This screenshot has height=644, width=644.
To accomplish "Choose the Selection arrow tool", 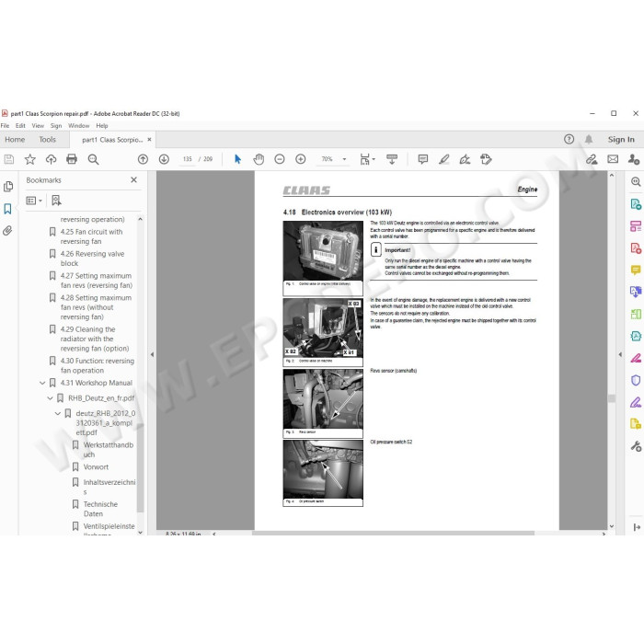I will point(237,159).
